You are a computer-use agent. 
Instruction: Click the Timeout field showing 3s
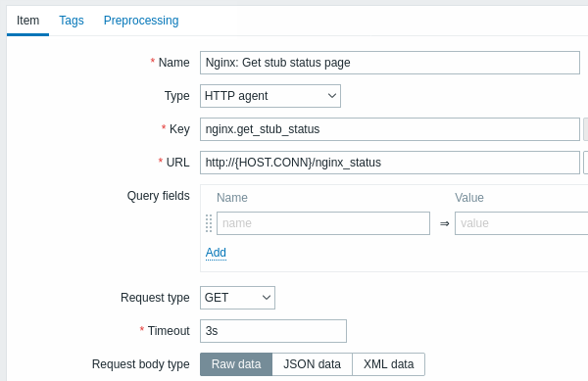273,331
